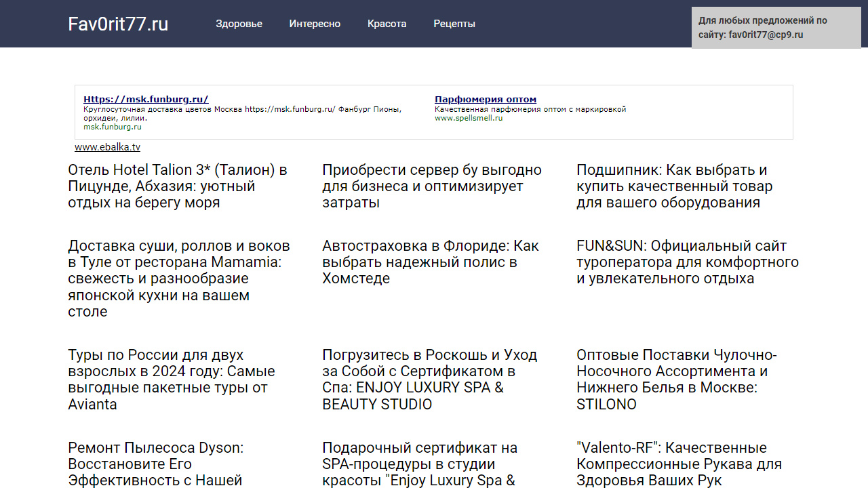Open the Ремонт Пылесоса Dyson article
The height and width of the screenshot is (488, 868).
point(155,464)
